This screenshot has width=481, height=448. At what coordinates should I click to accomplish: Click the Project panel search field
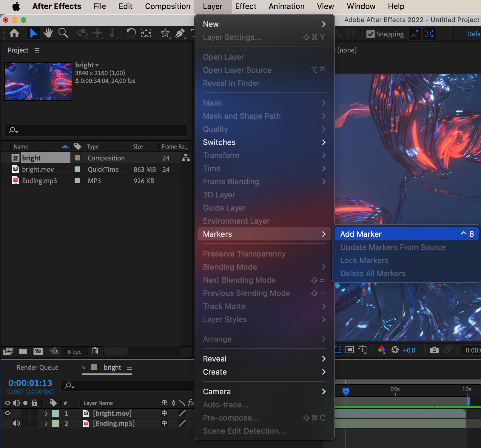(96, 131)
